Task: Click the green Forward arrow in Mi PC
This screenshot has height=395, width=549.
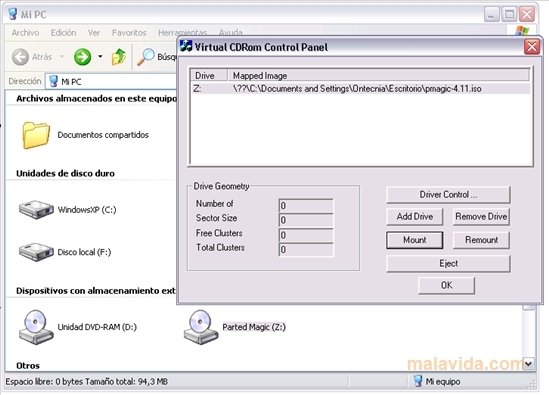Action: pos(83,56)
